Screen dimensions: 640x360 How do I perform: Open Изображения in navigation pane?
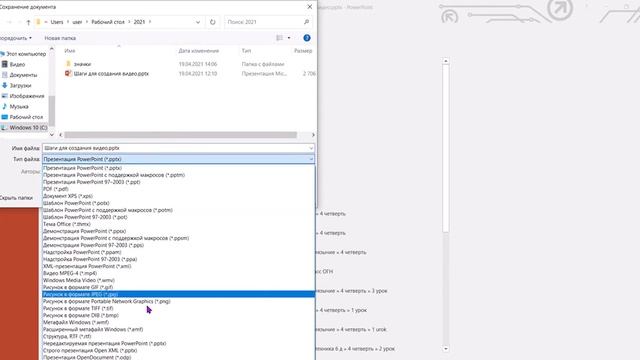click(x=27, y=96)
